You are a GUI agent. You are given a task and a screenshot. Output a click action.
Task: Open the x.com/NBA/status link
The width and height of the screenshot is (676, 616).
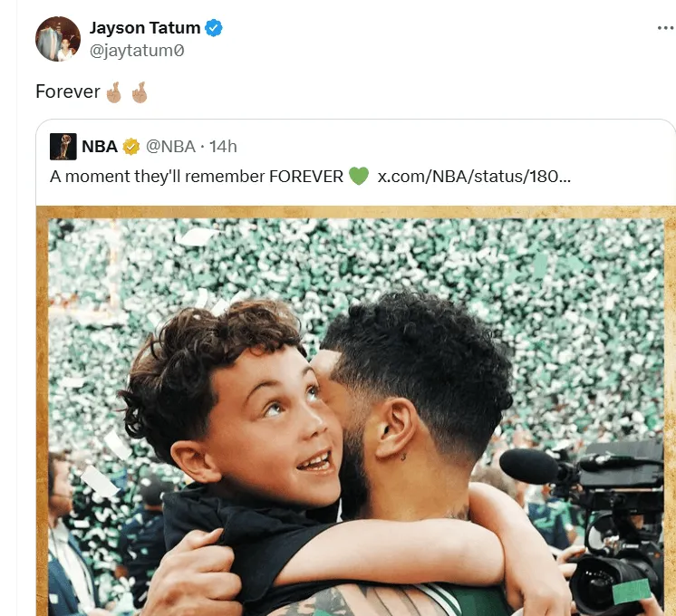[474, 176]
